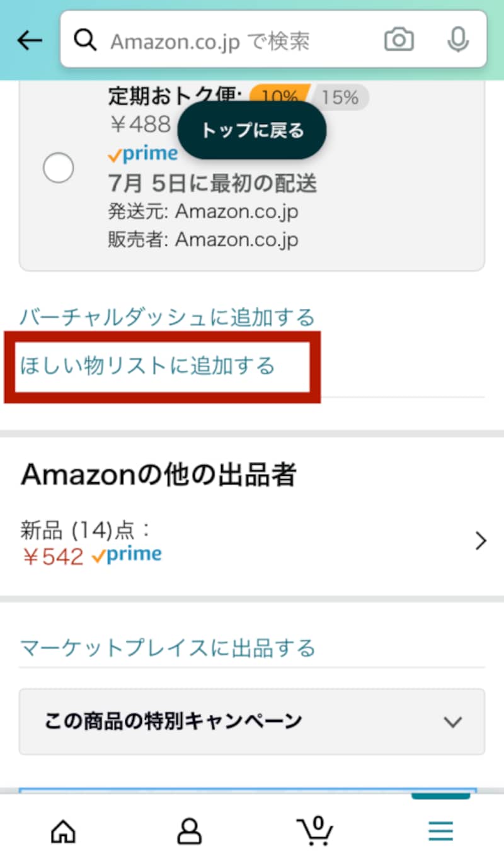Click バーチャルダッシュに追加する link
This screenshot has width=504, height=868.
click(167, 316)
